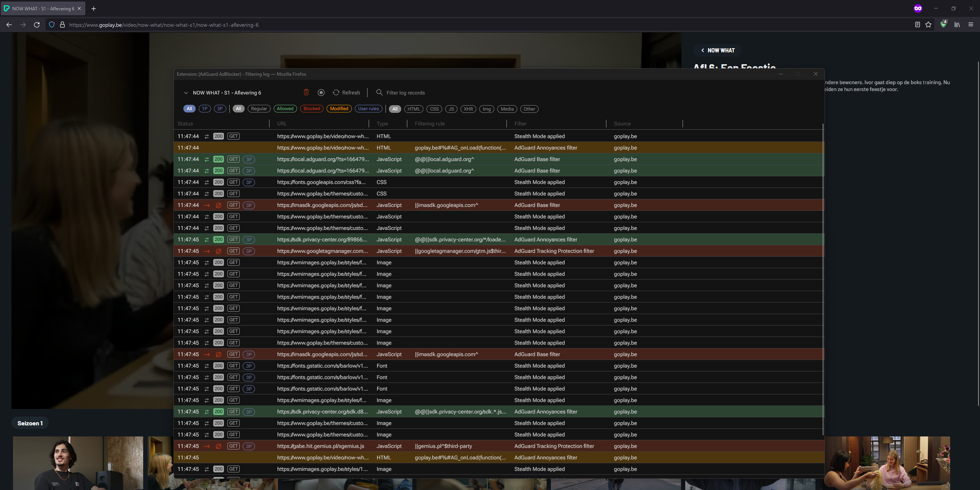
Task: Toggle the Allowed requests filter chip
Action: coord(285,109)
